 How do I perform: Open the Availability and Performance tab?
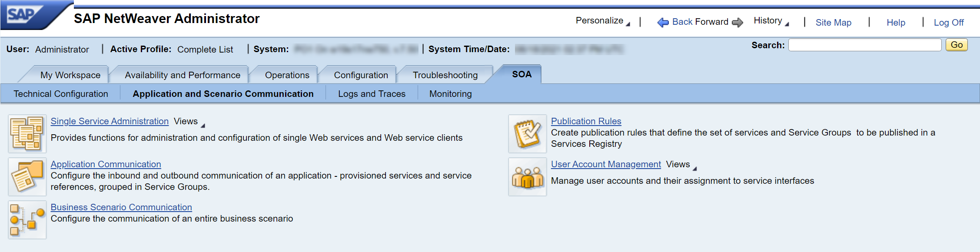click(182, 75)
